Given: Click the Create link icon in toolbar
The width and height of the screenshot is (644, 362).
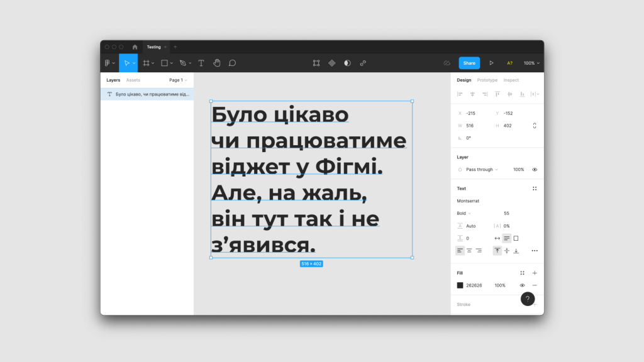Looking at the screenshot, I should (363, 63).
